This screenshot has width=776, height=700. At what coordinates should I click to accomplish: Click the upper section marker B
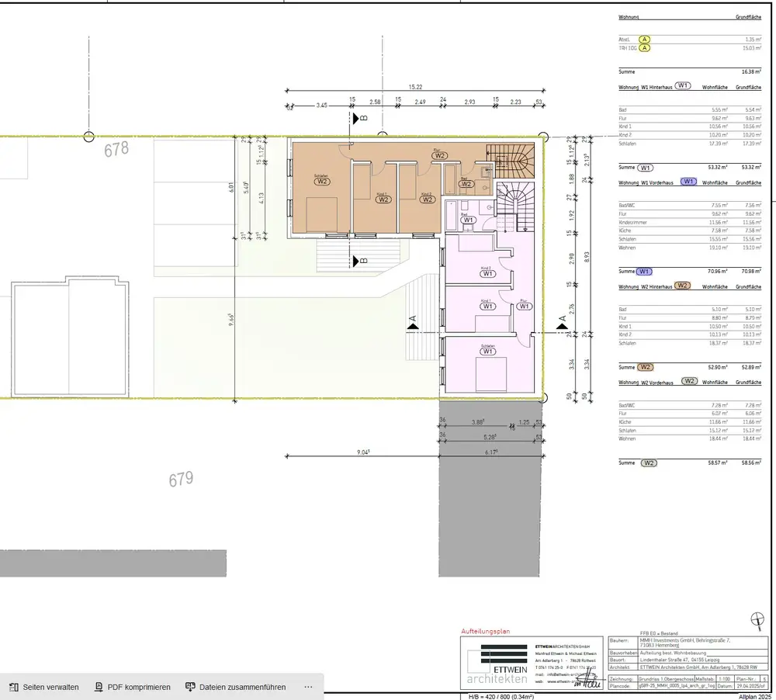[x=360, y=118]
